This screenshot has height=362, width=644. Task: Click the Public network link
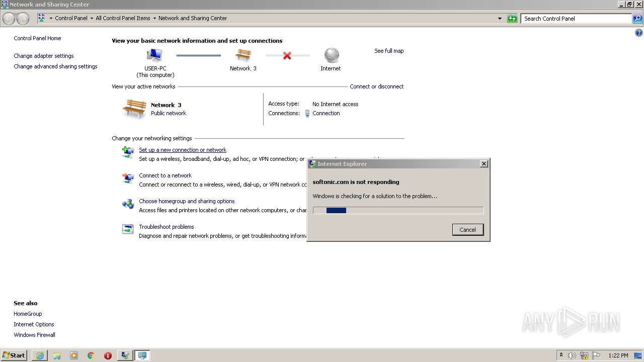169,113
